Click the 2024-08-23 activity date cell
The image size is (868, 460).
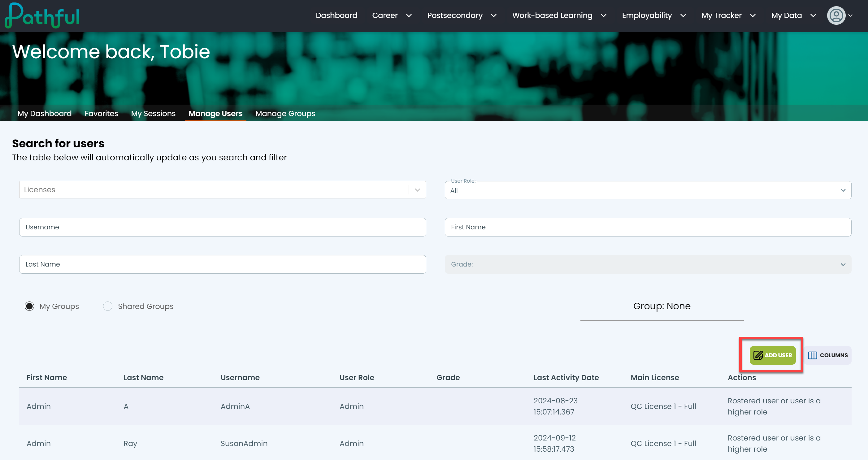click(x=555, y=406)
